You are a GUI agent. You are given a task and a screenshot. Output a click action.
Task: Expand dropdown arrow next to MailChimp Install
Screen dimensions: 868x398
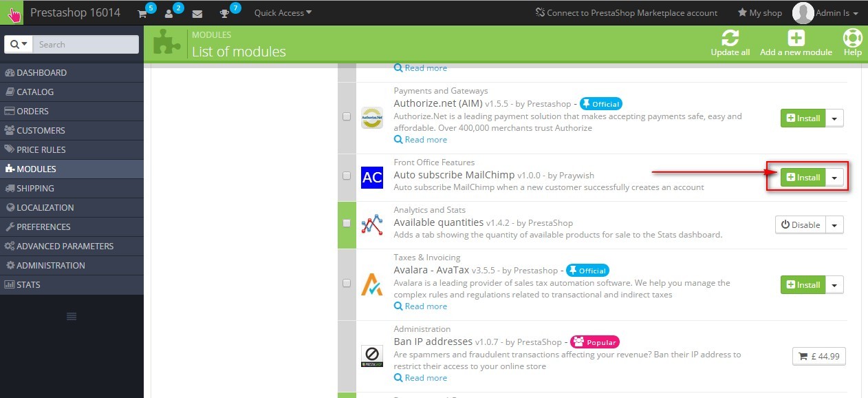[834, 178]
